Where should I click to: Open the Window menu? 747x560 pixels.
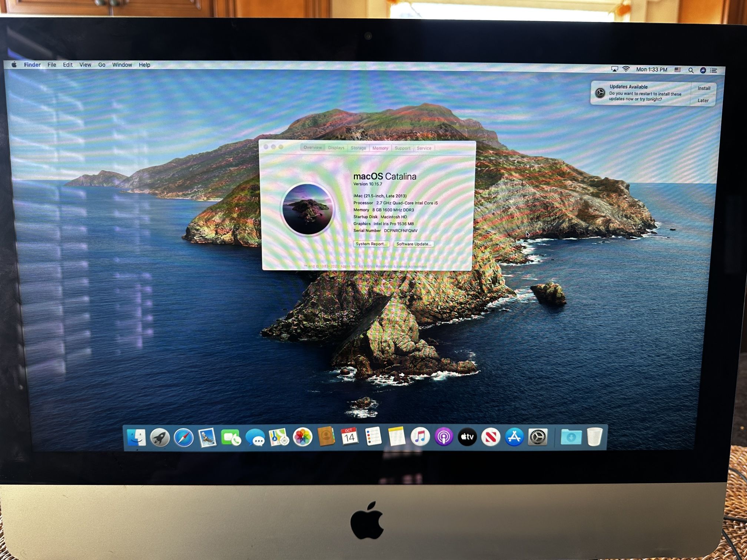(122, 64)
